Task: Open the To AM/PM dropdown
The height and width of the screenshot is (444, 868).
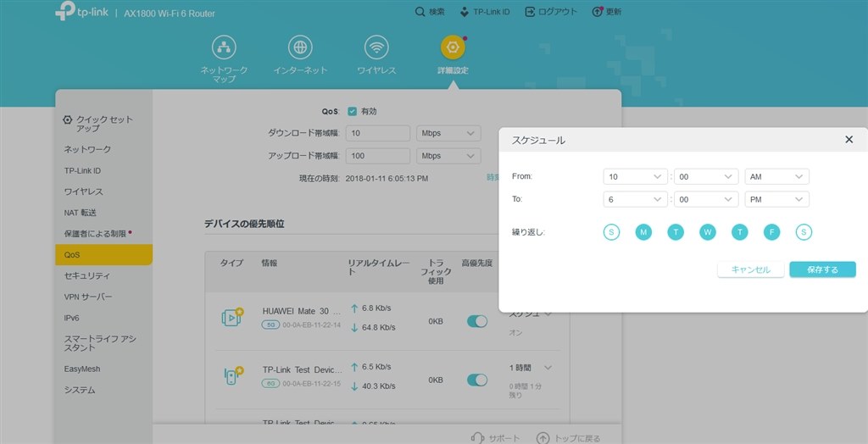Action: [776, 199]
